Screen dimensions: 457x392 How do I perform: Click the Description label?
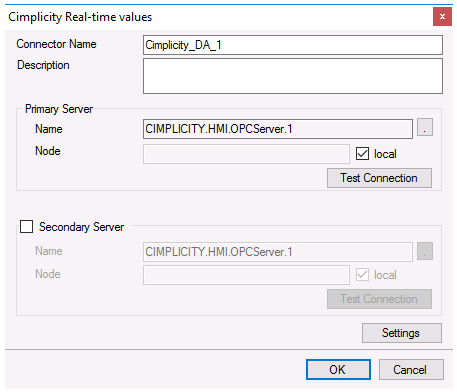tap(43, 65)
